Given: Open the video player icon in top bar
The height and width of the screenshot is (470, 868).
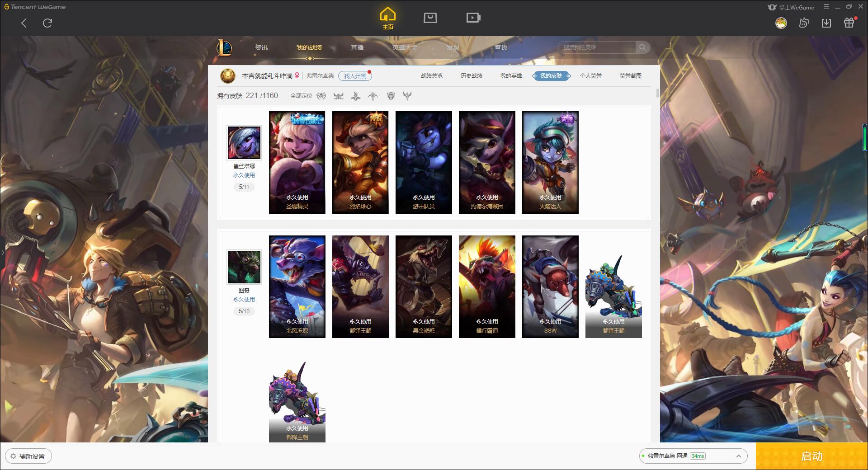Looking at the screenshot, I should click(473, 18).
